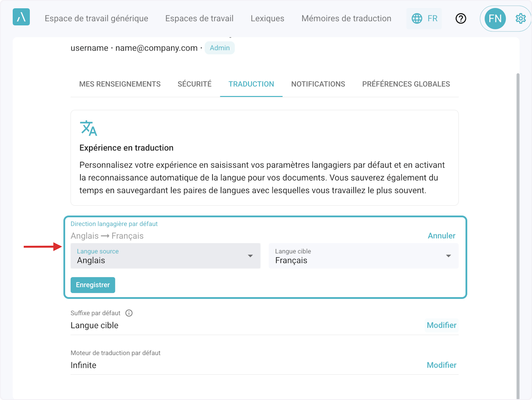Click the translation icon above Expérience en traduction

(x=88, y=128)
